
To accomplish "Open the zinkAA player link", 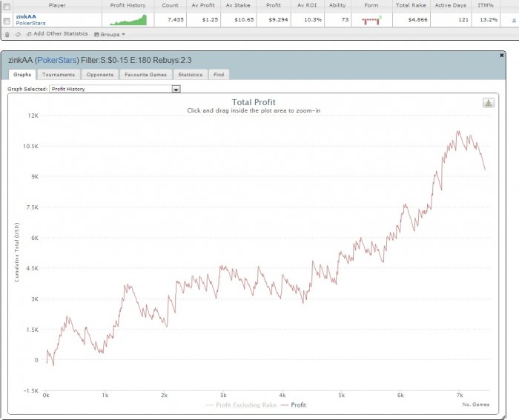I will (26, 16).
